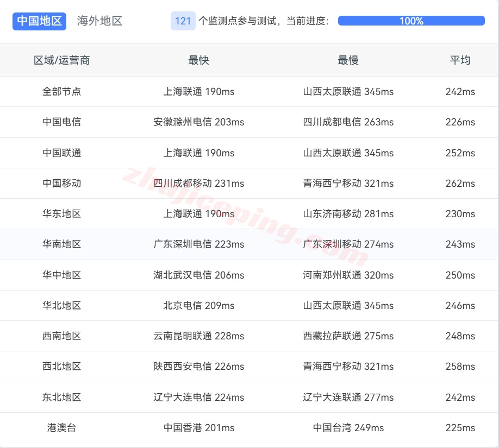Click average 225ms value

(x=460, y=428)
